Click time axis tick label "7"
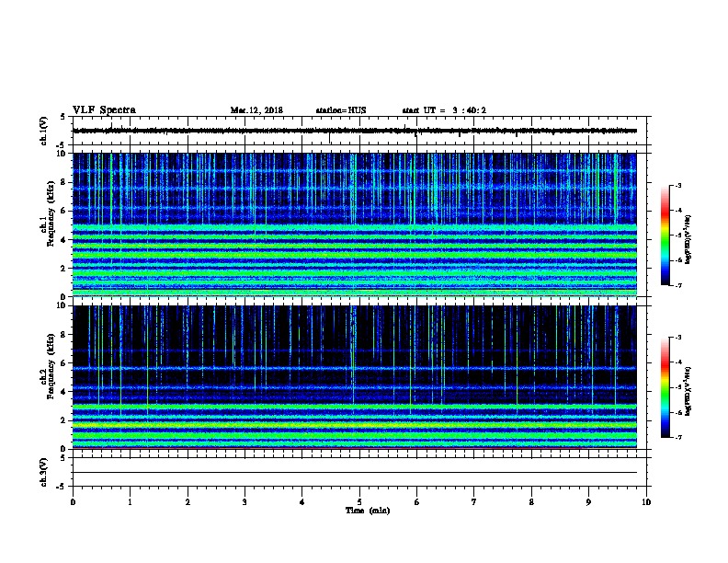The width and height of the screenshot is (728, 563). (x=474, y=502)
